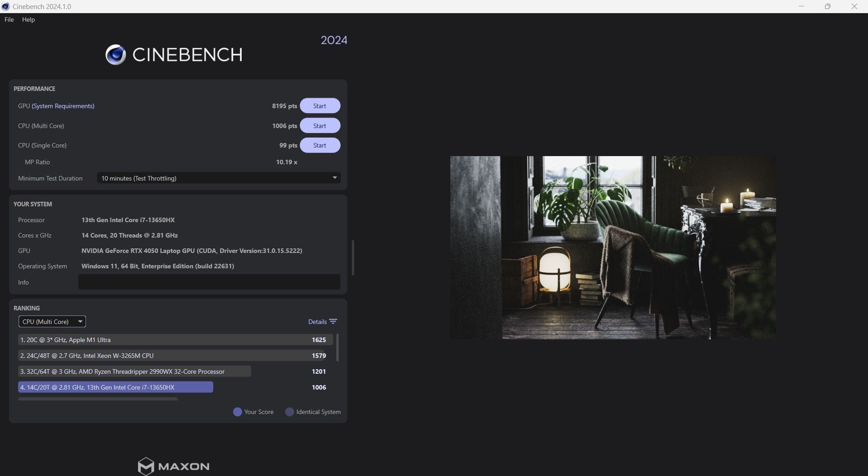Viewport: 868px width, 476px height.
Task: Select the Apple M1 Ultra ranking row
Action: [176, 340]
